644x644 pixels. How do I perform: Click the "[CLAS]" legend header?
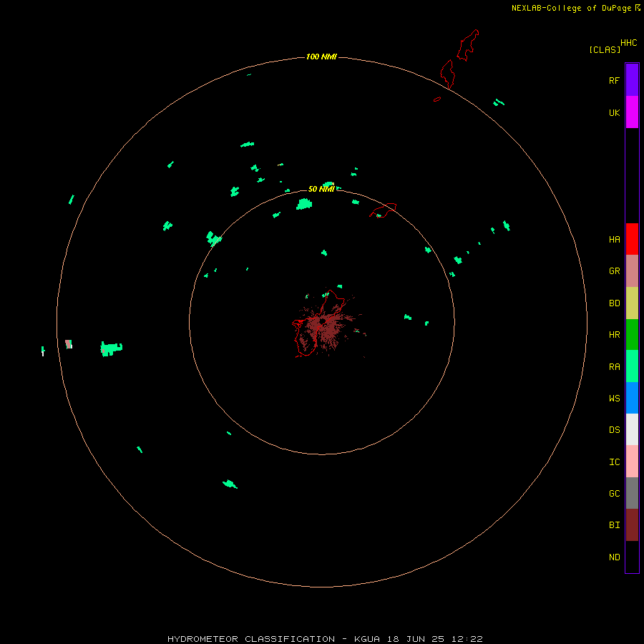(x=605, y=49)
